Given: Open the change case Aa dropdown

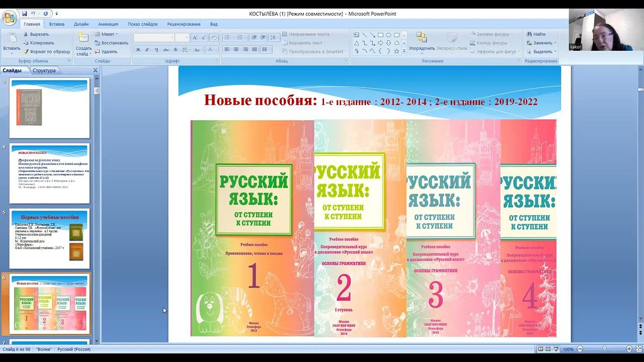Looking at the screenshot, I should [x=198, y=50].
